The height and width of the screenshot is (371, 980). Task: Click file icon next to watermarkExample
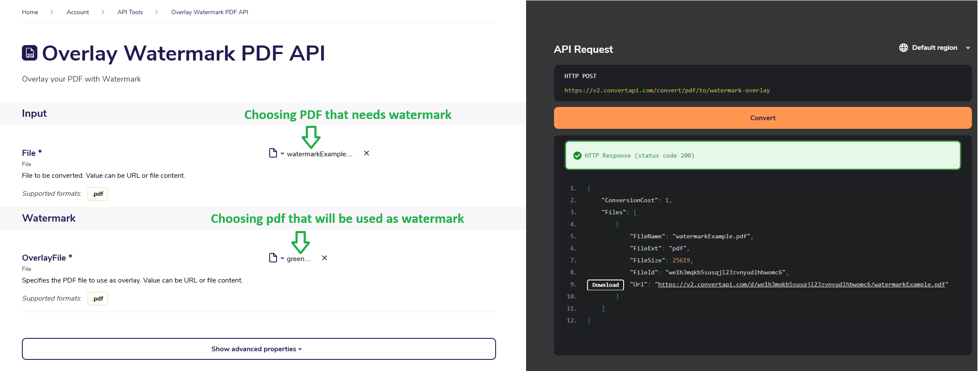click(273, 153)
